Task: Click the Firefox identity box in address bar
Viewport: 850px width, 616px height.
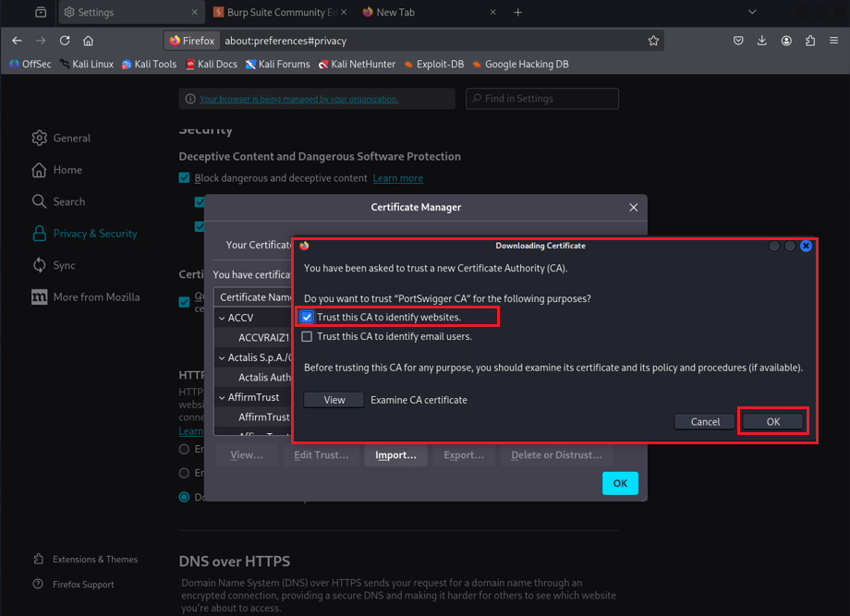Action: [x=192, y=41]
